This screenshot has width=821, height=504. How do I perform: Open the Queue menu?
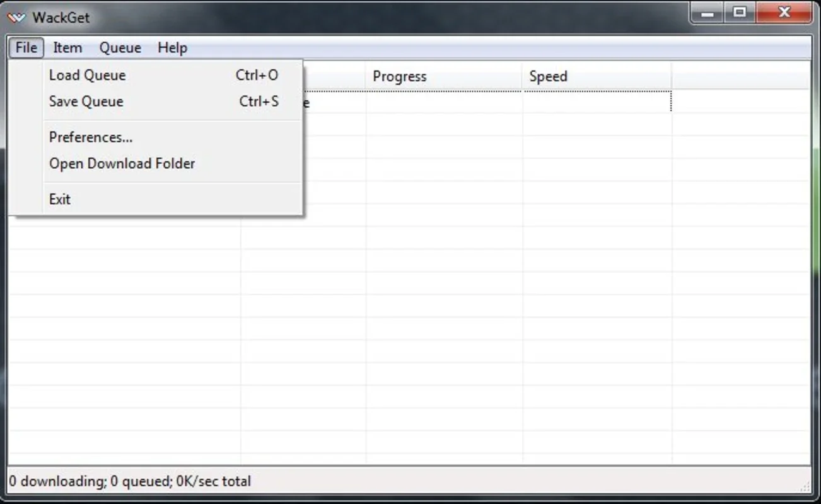click(x=120, y=48)
